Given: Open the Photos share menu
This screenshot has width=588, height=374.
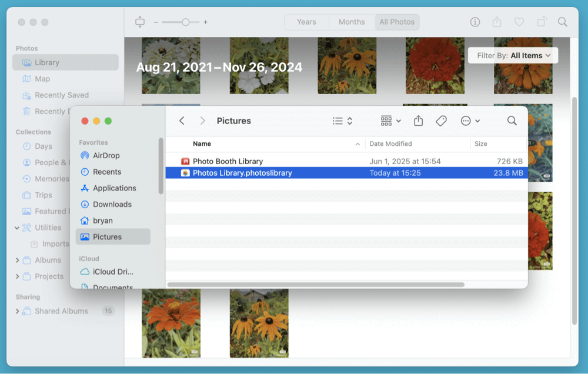Looking at the screenshot, I should [497, 22].
